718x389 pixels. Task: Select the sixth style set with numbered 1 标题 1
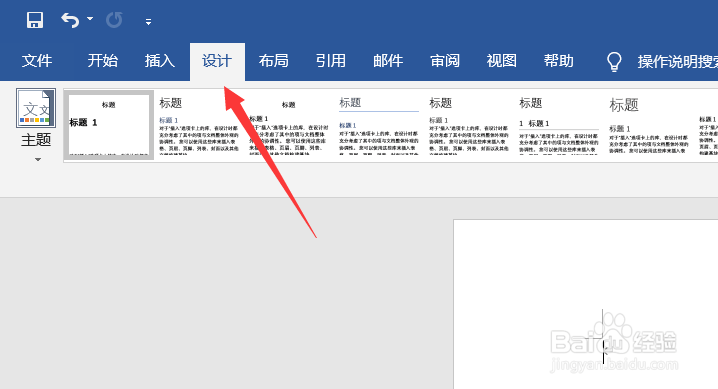[x=559, y=125]
